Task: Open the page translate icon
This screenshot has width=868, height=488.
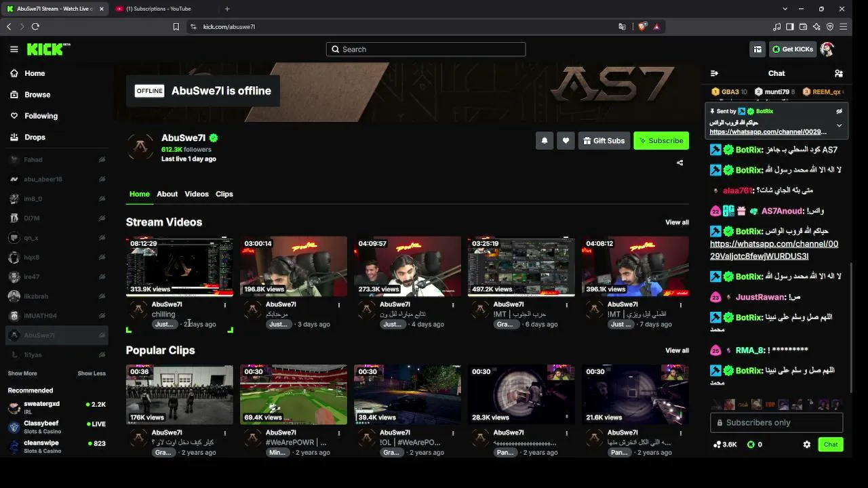Action: (x=622, y=26)
